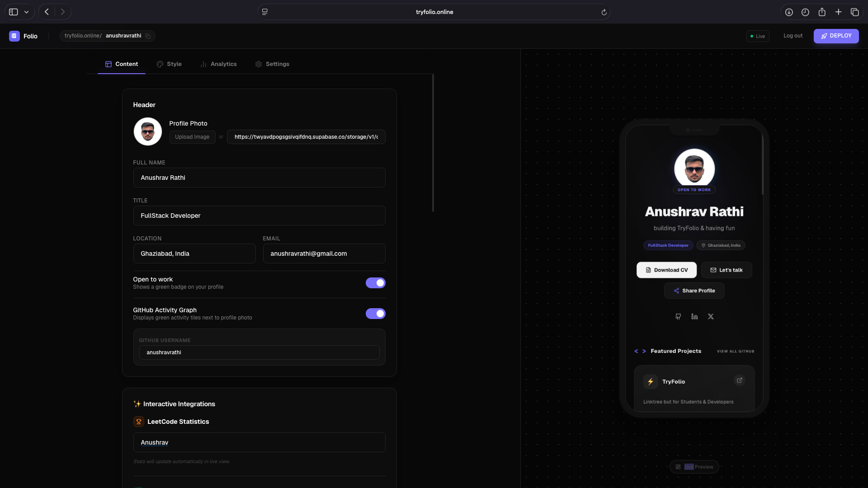Focus the Location input field
The width and height of the screenshot is (868, 488).
click(x=194, y=254)
